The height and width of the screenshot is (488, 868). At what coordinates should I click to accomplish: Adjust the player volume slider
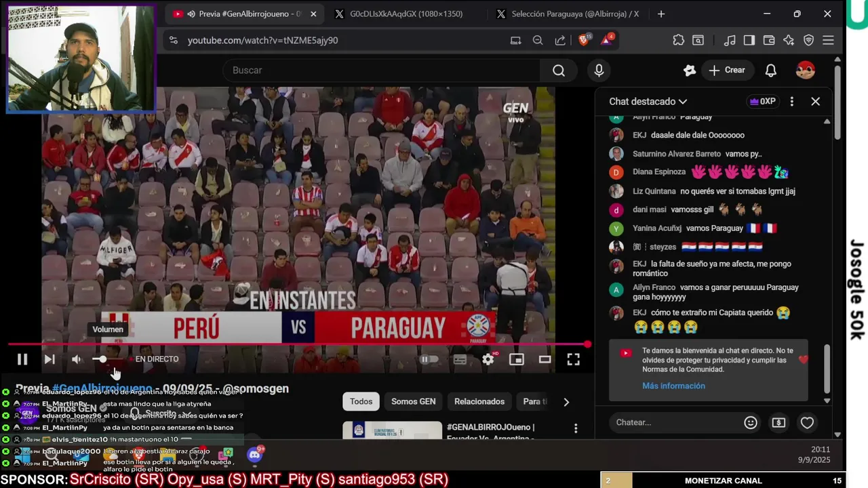pos(108,359)
